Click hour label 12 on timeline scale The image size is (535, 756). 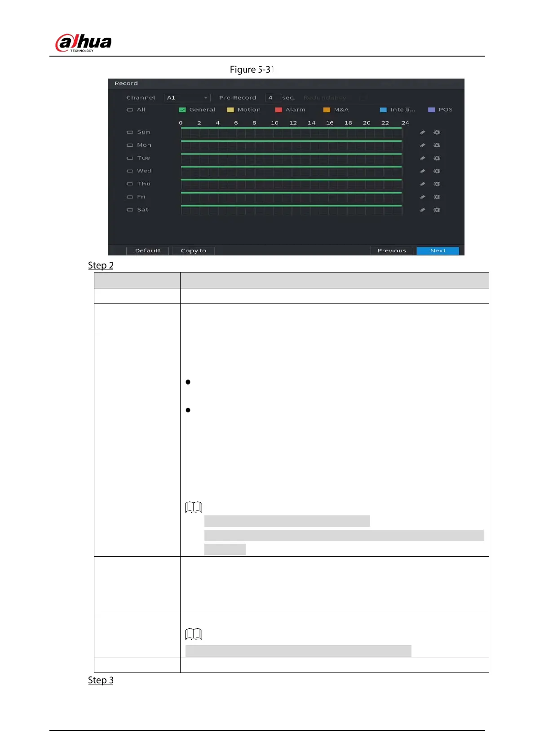[x=293, y=123]
